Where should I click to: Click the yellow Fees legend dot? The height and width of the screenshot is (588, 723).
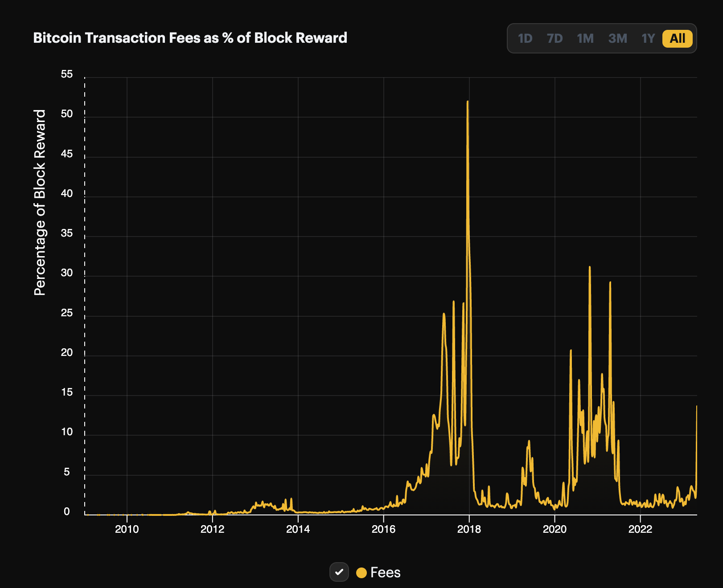(362, 572)
